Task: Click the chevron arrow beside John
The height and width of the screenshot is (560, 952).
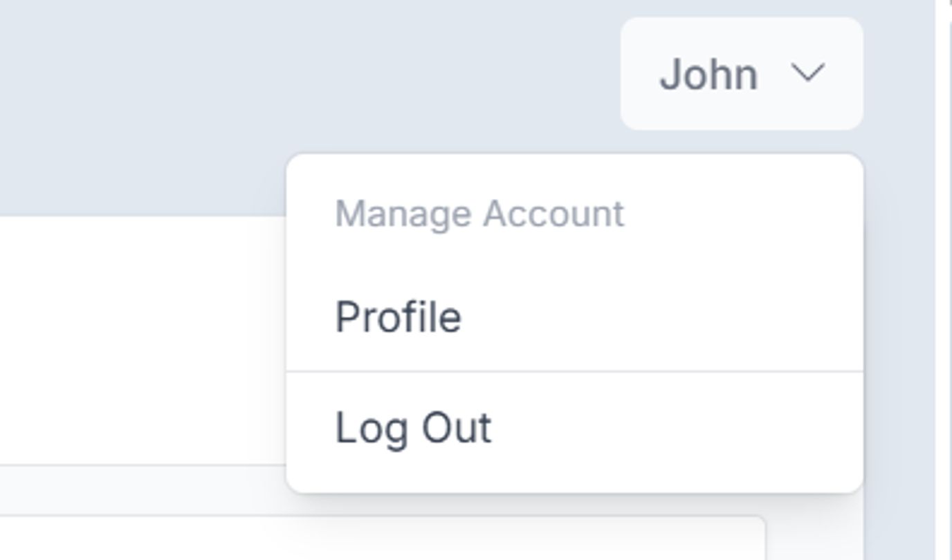Action: 807,73
